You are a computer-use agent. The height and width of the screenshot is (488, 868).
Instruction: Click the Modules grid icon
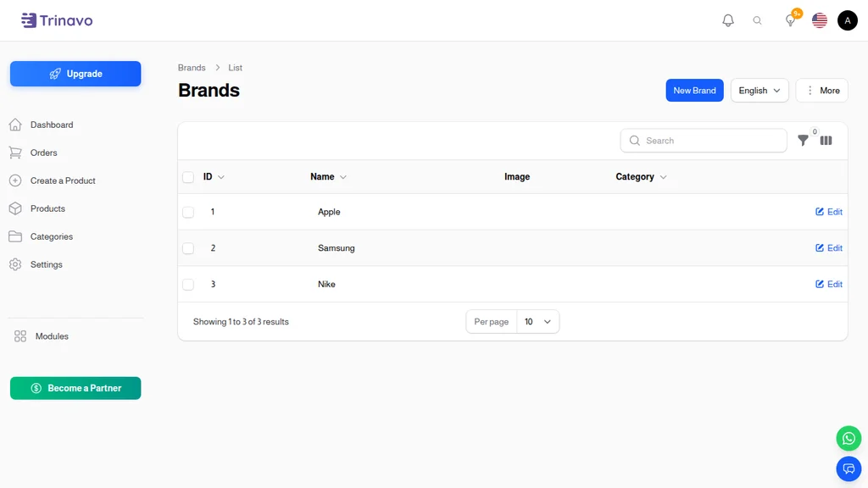[20, 336]
